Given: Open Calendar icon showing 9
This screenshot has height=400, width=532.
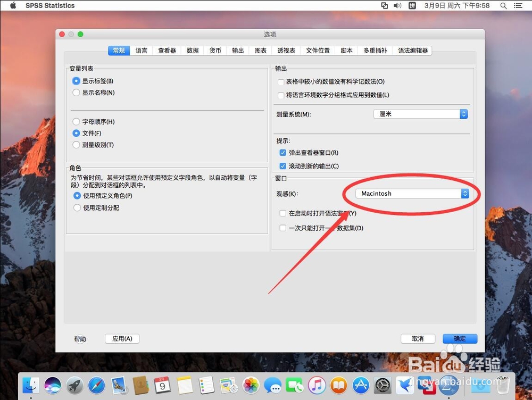Looking at the screenshot, I should [x=162, y=386].
